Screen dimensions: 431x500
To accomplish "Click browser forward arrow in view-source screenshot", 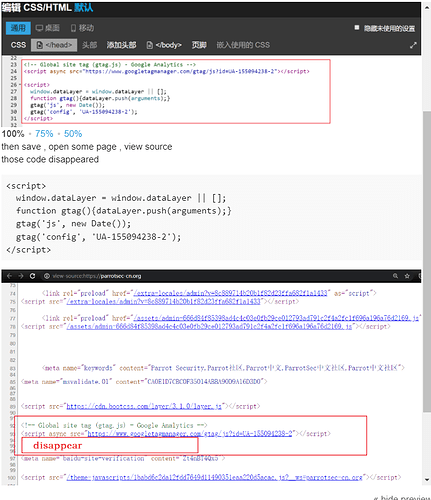I will [x=21, y=276].
